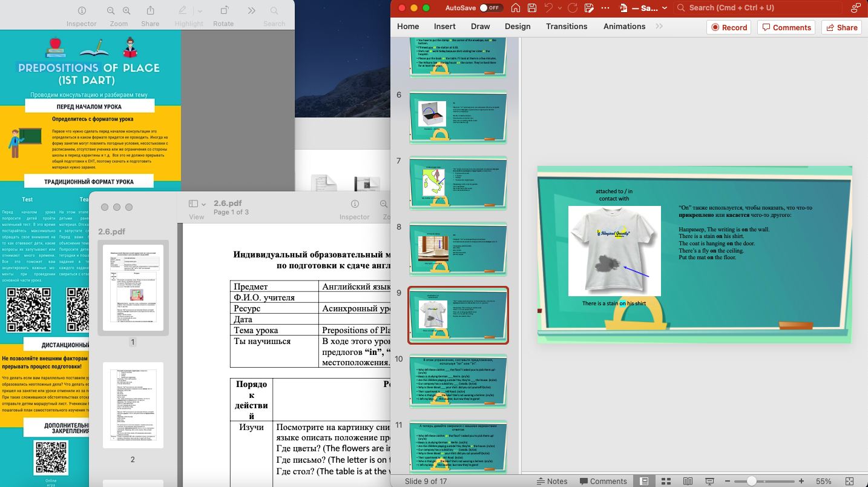This screenshot has height=487, width=868.
Task: Click the Undo arrow icon
Action: [548, 8]
